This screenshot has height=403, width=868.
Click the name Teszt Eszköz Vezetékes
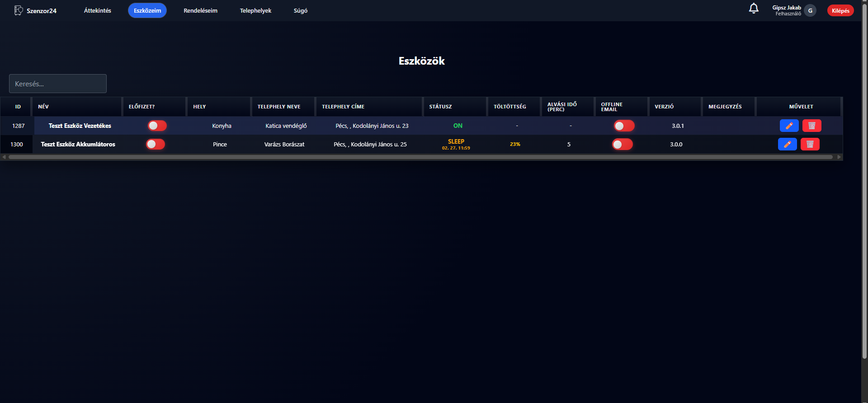click(80, 126)
